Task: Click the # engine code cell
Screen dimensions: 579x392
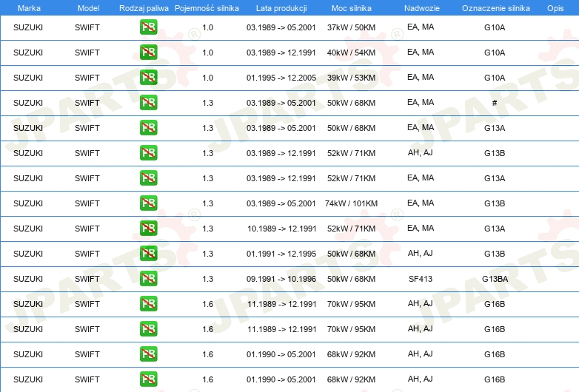Action: (x=495, y=103)
